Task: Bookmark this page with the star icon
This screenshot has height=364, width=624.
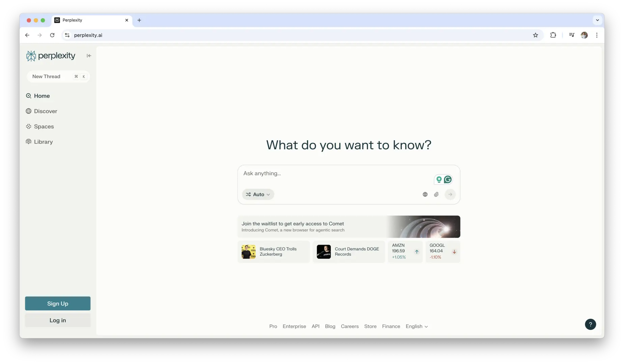Action: (535, 35)
